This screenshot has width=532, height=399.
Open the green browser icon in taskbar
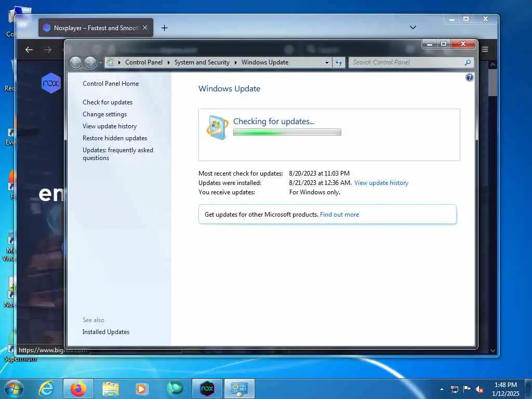click(x=175, y=389)
